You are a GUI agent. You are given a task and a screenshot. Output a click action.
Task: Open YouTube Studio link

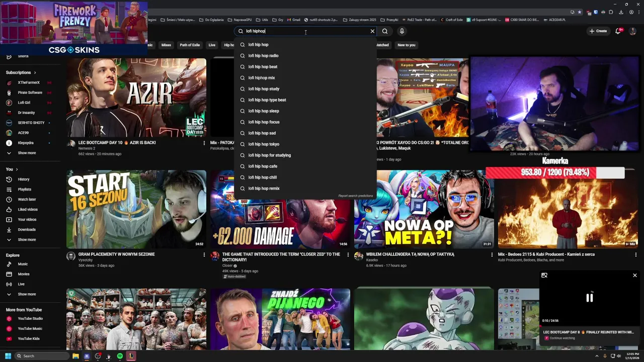(29, 319)
